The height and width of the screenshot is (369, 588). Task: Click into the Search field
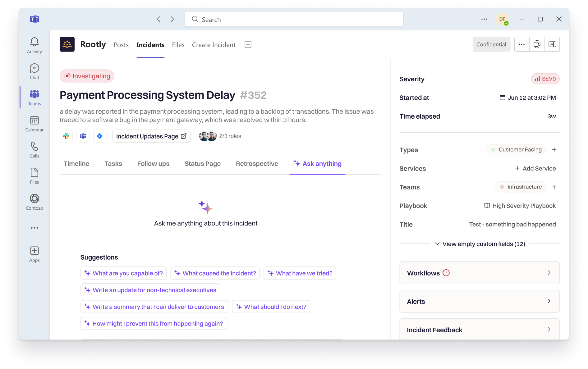pos(294,19)
